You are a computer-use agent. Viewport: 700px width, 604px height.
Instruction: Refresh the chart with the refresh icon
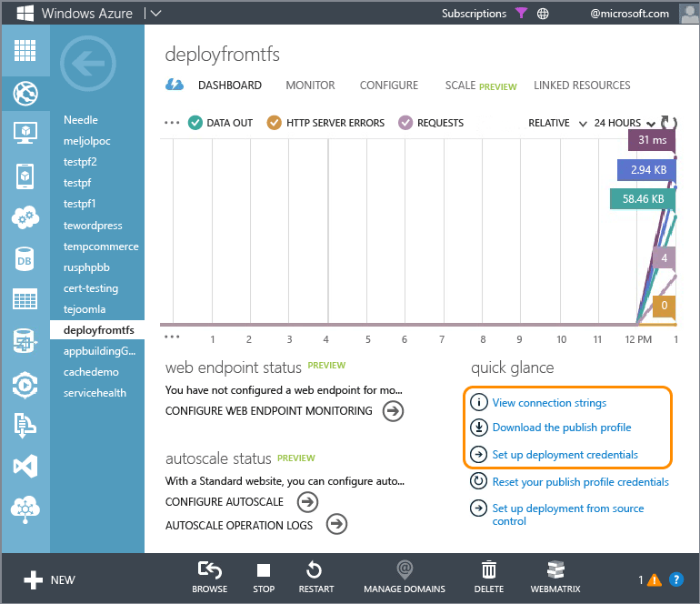(668, 123)
